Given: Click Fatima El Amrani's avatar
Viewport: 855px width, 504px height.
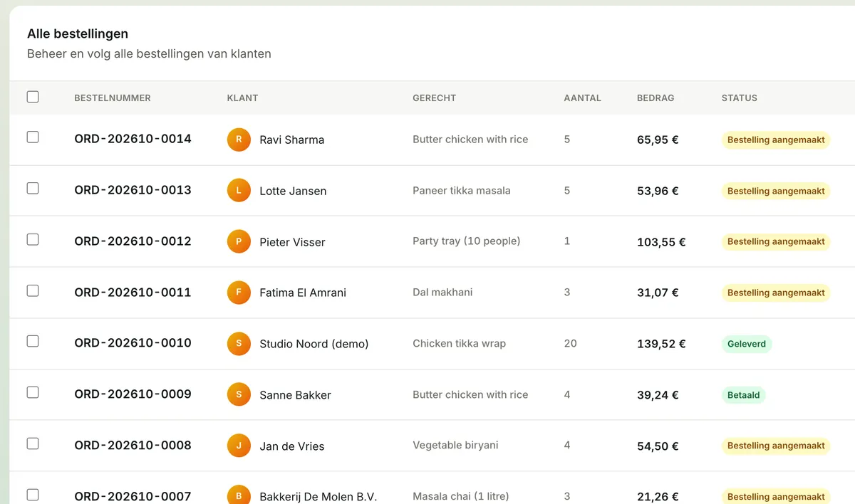Looking at the screenshot, I should click(x=239, y=293).
